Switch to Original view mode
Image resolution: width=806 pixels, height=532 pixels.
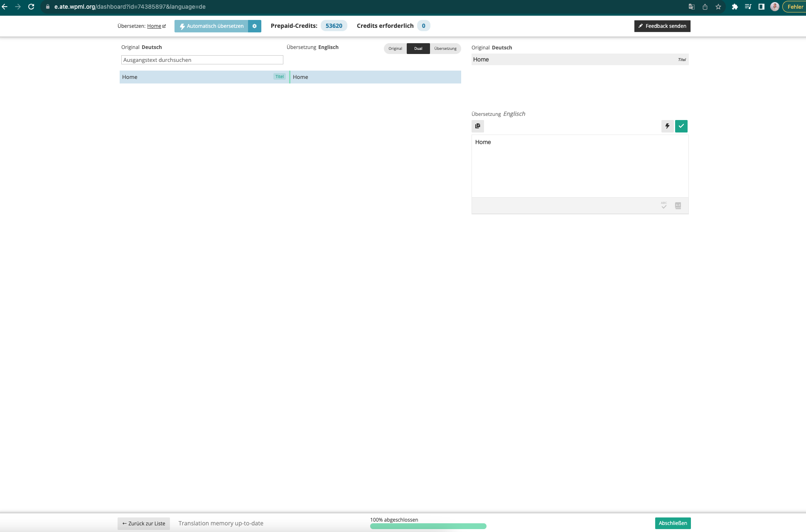coord(395,49)
